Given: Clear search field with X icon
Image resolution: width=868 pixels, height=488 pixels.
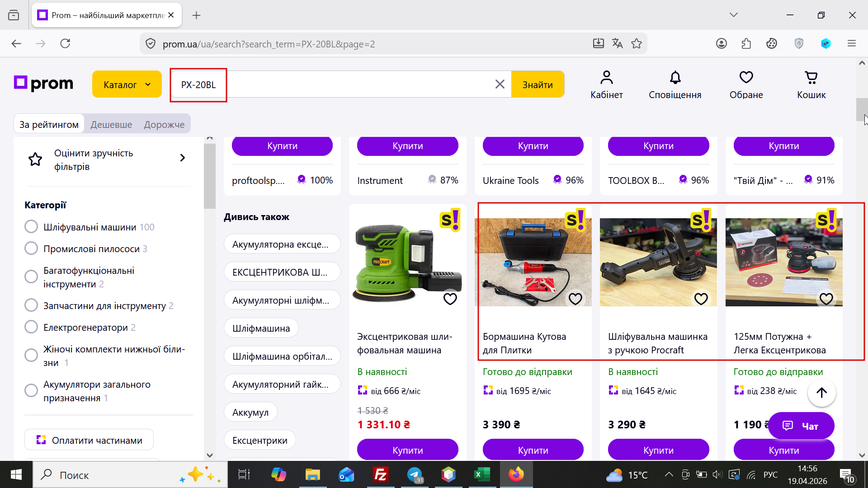Looking at the screenshot, I should pos(500,84).
